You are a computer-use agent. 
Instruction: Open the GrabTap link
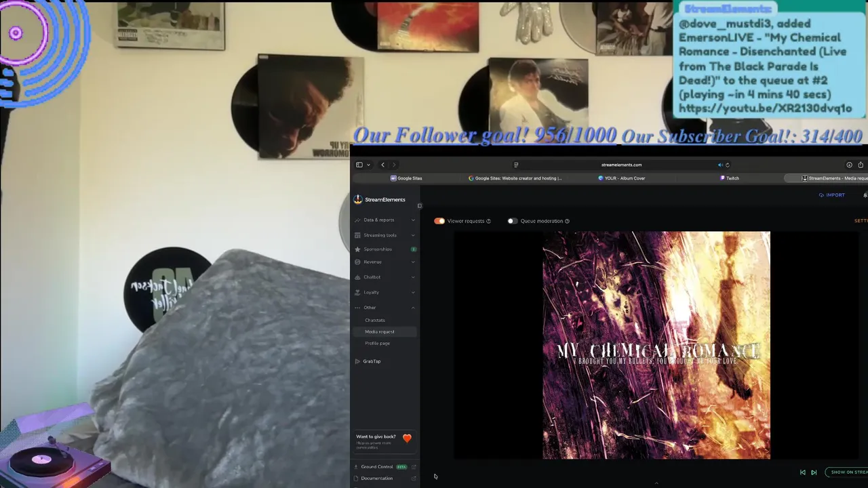coord(372,361)
